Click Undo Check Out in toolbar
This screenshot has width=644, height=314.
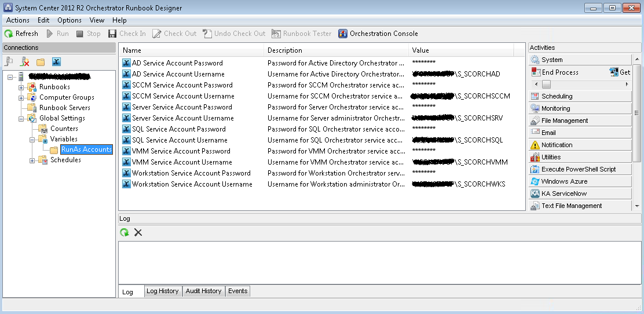(x=234, y=34)
